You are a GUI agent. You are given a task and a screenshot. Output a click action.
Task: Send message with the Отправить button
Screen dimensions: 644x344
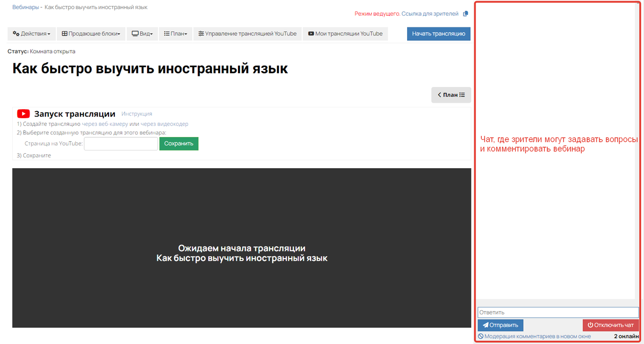click(500, 325)
